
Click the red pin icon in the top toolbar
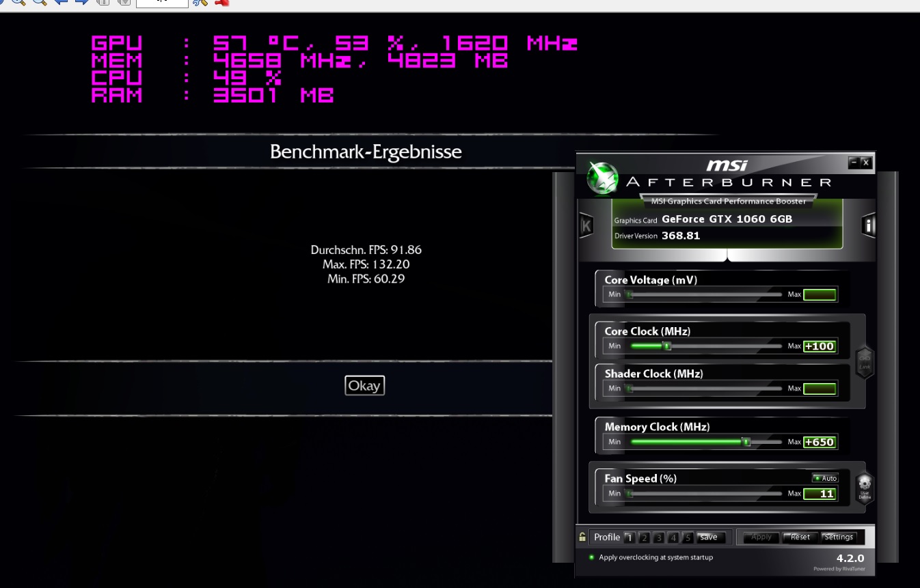pyautogui.click(x=221, y=2)
